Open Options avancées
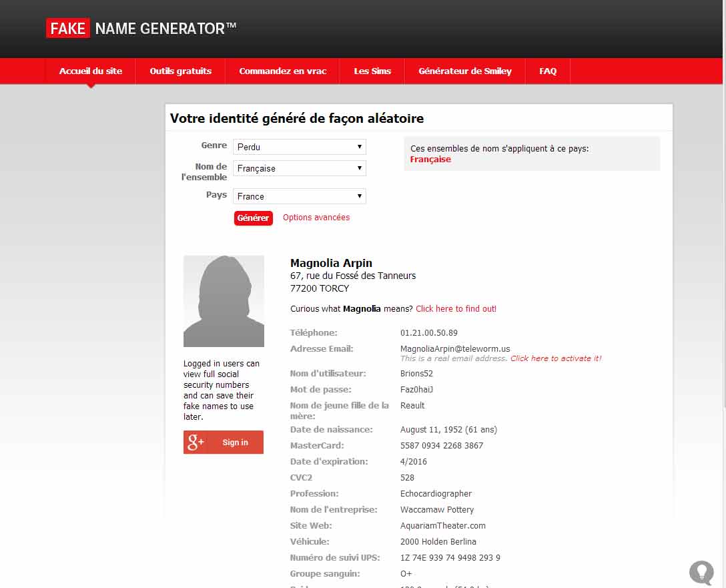This screenshot has width=726, height=588. (x=316, y=218)
